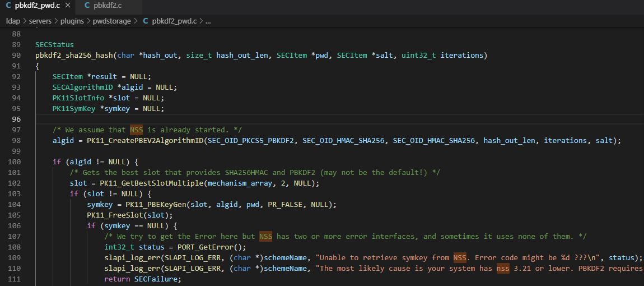Click the PK11_PBEKeyGen call on line 104
This screenshot has width=644, height=286.
tap(156, 205)
